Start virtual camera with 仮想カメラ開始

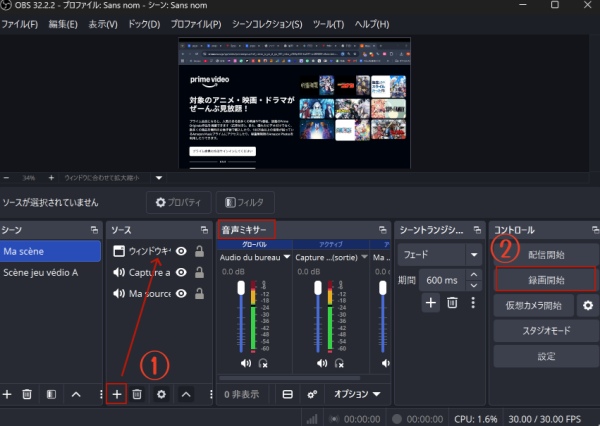pos(533,305)
